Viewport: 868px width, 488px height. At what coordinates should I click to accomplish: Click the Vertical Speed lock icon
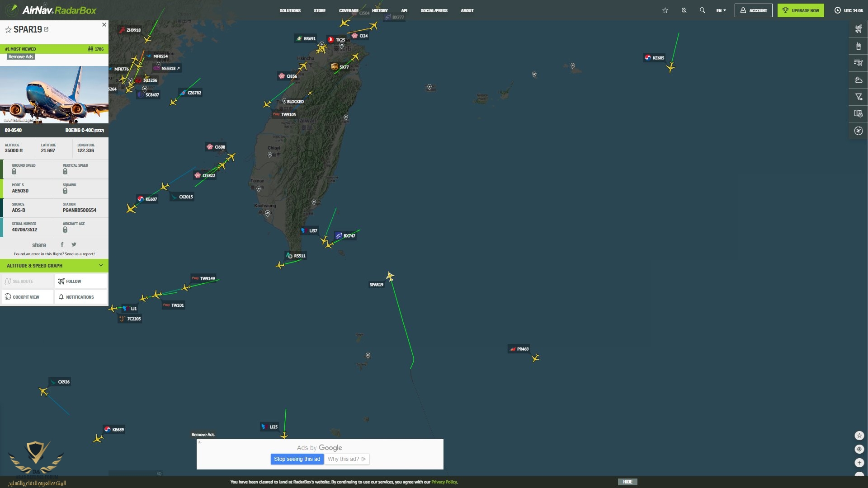(x=65, y=172)
